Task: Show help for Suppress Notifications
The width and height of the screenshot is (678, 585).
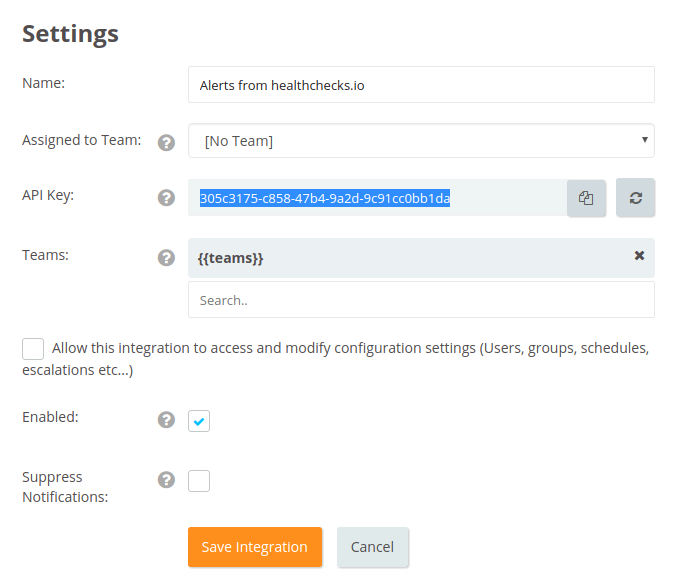Action: coord(167,480)
